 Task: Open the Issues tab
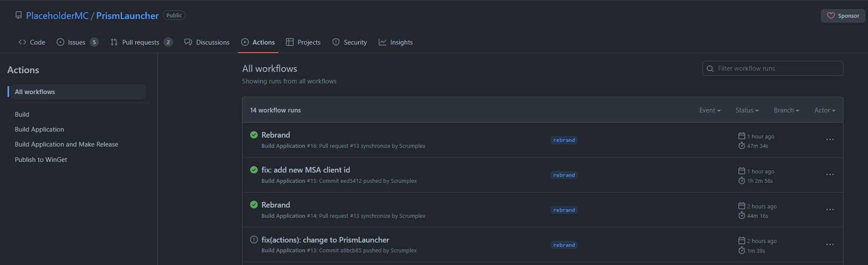[x=77, y=42]
